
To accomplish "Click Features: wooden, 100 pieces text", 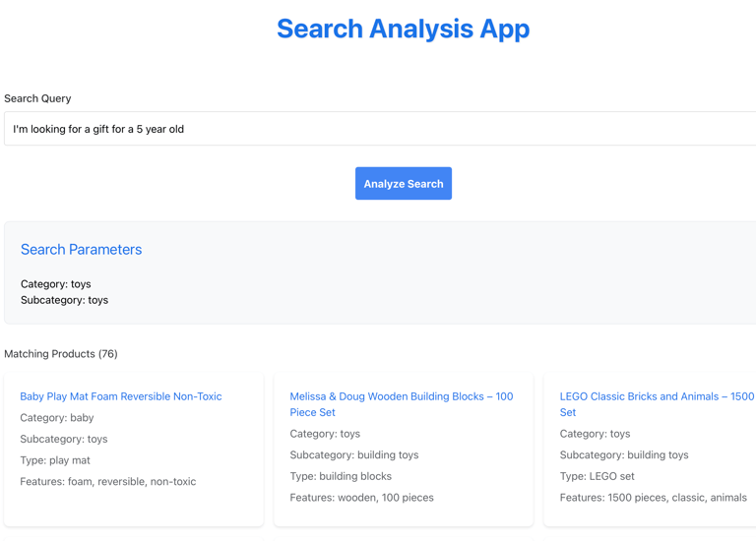I will point(361,498).
